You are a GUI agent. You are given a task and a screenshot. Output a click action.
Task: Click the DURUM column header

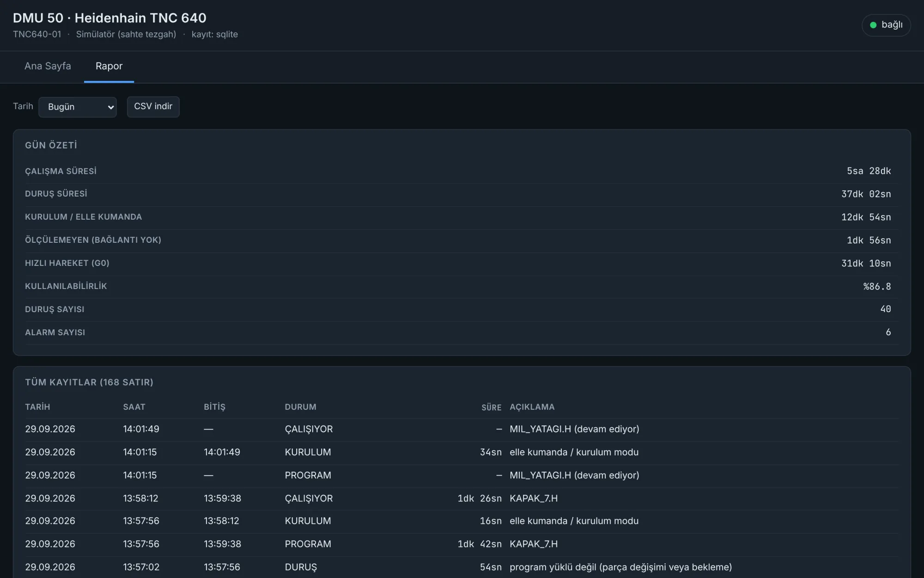[x=300, y=407]
